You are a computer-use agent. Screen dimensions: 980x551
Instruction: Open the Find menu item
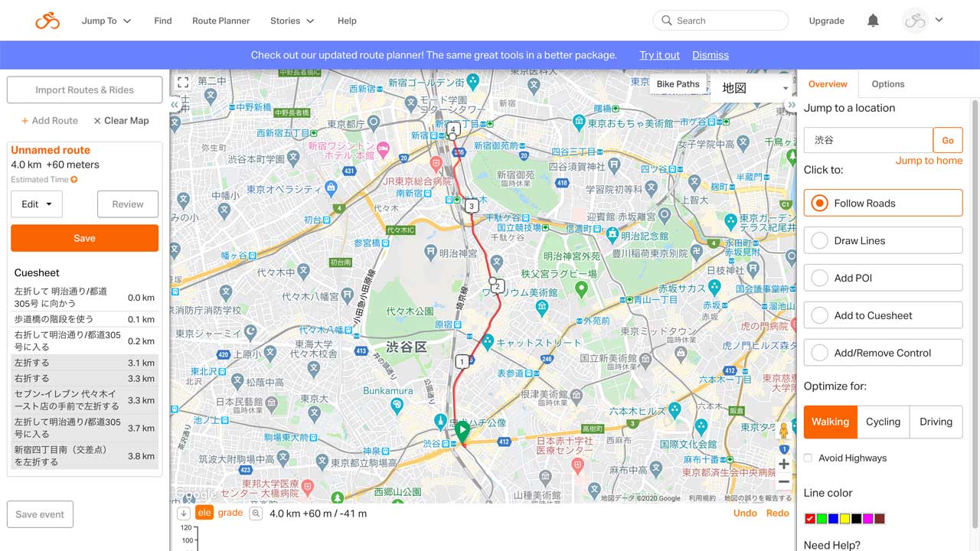click(163, 21)
